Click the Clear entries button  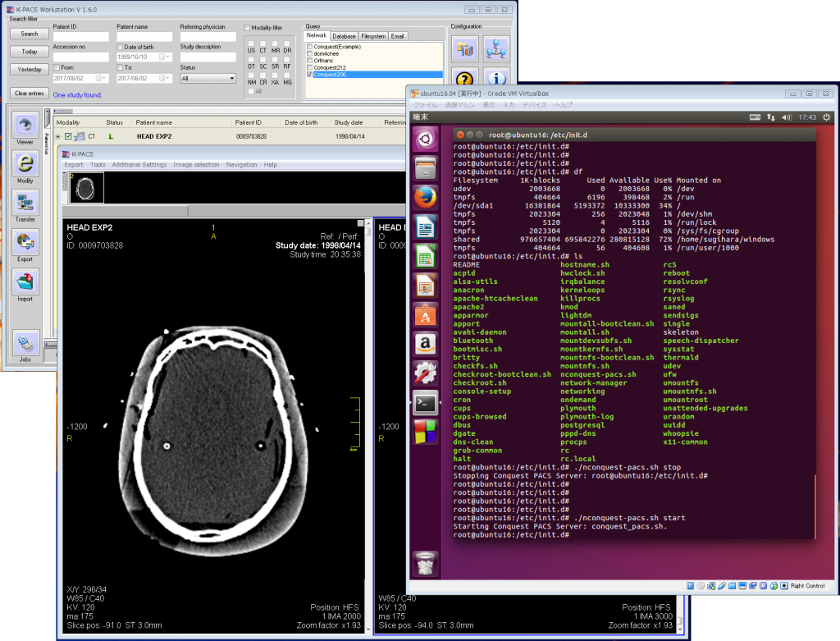click(30, 94)
